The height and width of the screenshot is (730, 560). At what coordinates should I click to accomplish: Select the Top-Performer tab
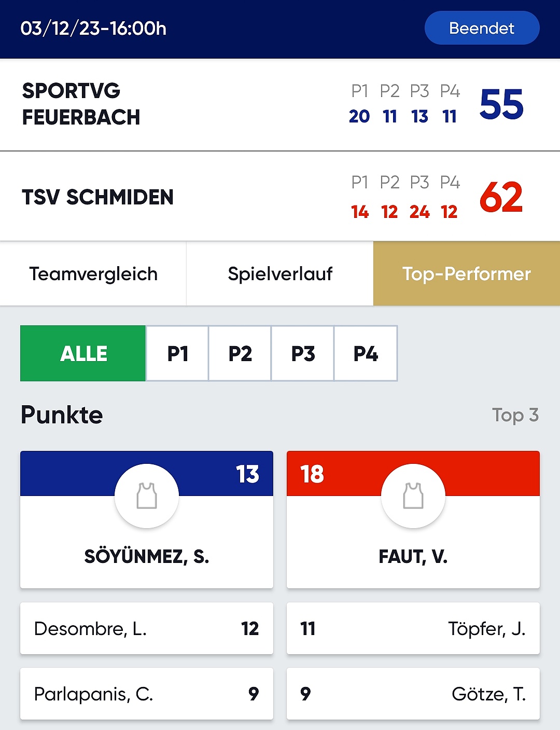[x=467, y=273]
